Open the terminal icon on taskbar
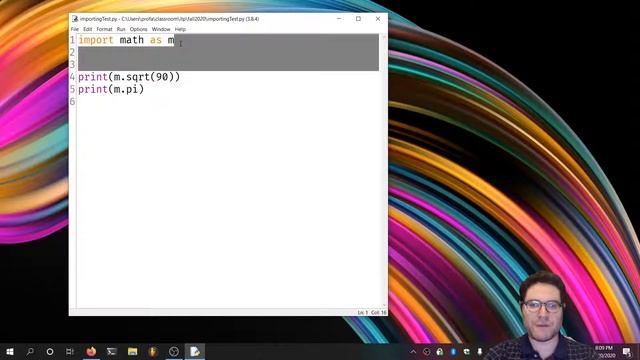The width and height of the screenshot is (640, 360). point(111,351)
